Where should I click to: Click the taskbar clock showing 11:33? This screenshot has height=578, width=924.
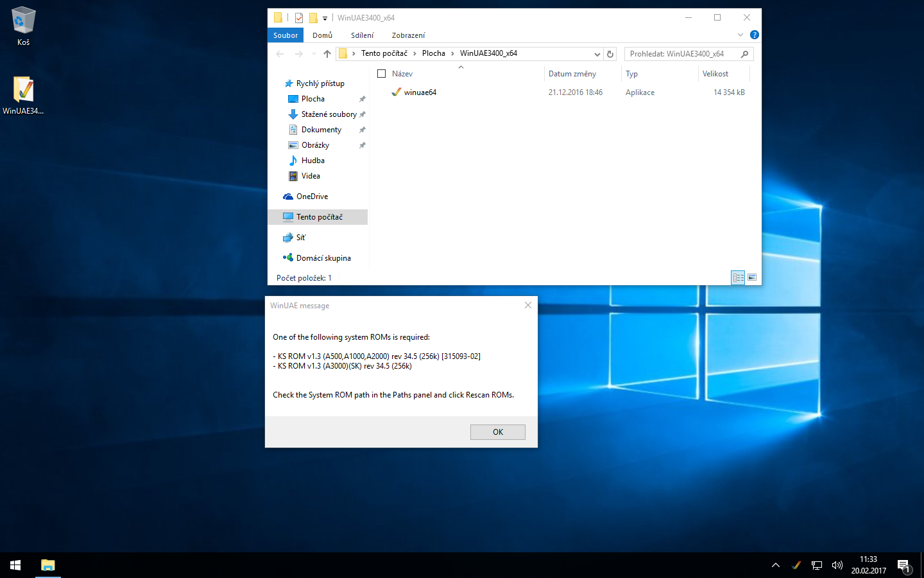tap(868, 565)
